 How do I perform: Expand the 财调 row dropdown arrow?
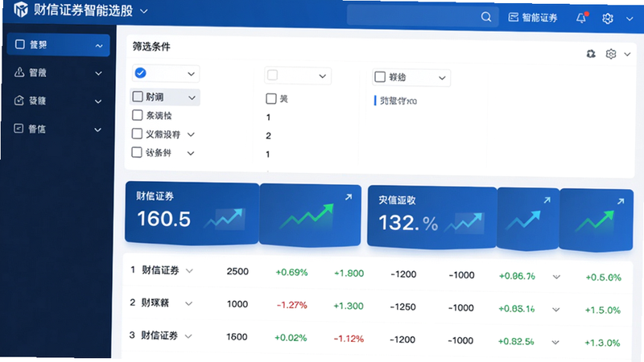pyautogui.click(x=192, y=97)
